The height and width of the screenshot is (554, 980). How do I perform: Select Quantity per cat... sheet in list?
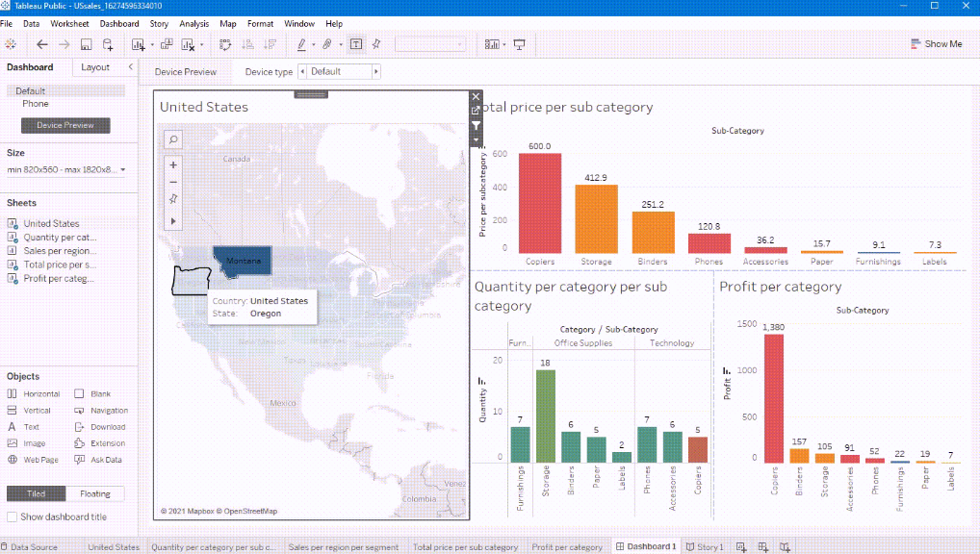coord(60,238)
